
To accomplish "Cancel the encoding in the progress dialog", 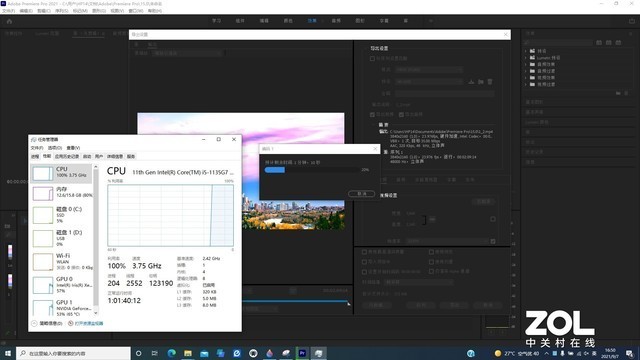I will tap(362, 193).
